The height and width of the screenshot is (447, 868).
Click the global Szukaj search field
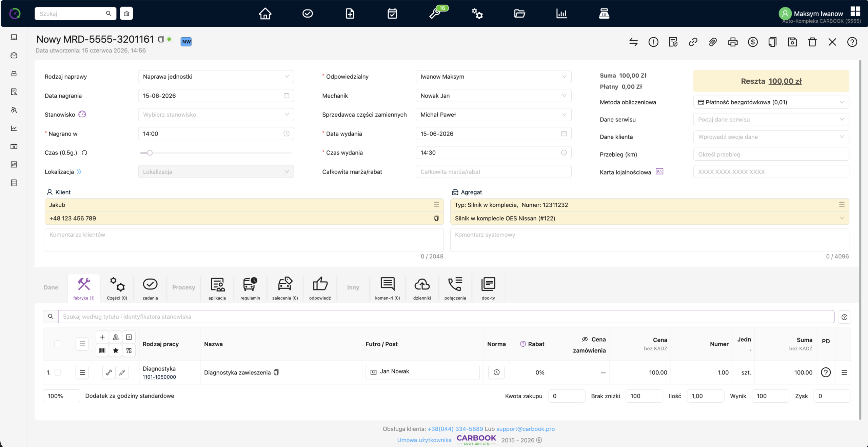[75, 14]
